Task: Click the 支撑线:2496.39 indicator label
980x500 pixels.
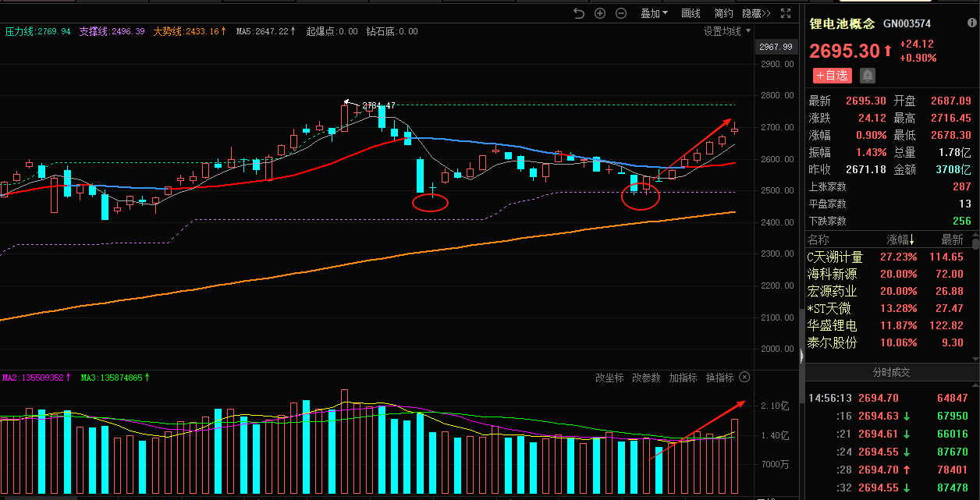Action: pos(112,31)
